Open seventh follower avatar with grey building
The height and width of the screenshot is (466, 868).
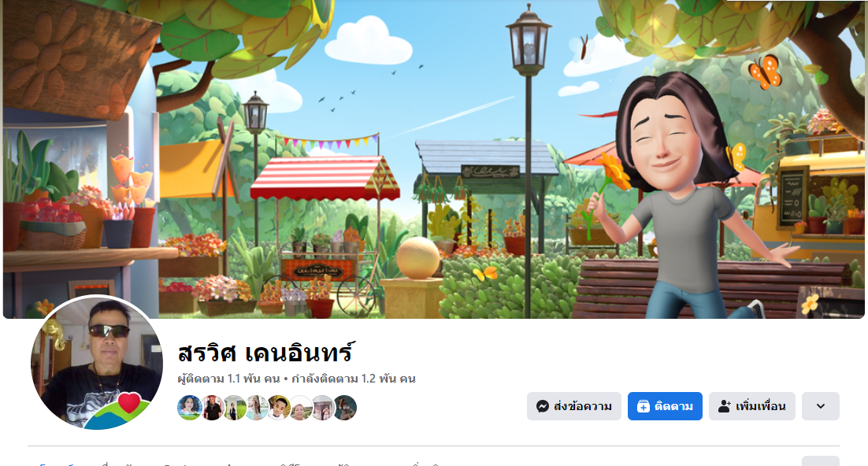click(x=323, y=408)
